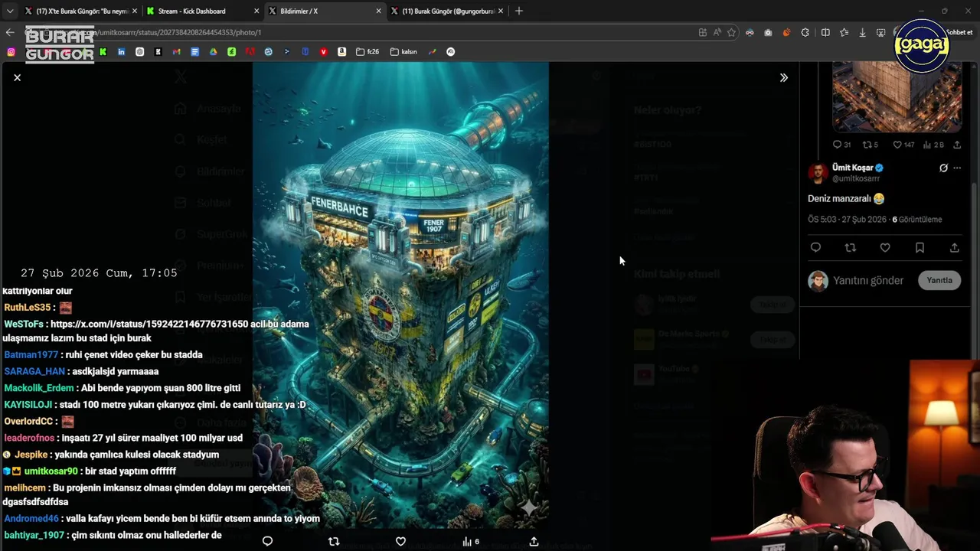The height and width of the screenshot is (551, 980).
Task: Toggle split screen view icon
Action: [x=825, y=32]
